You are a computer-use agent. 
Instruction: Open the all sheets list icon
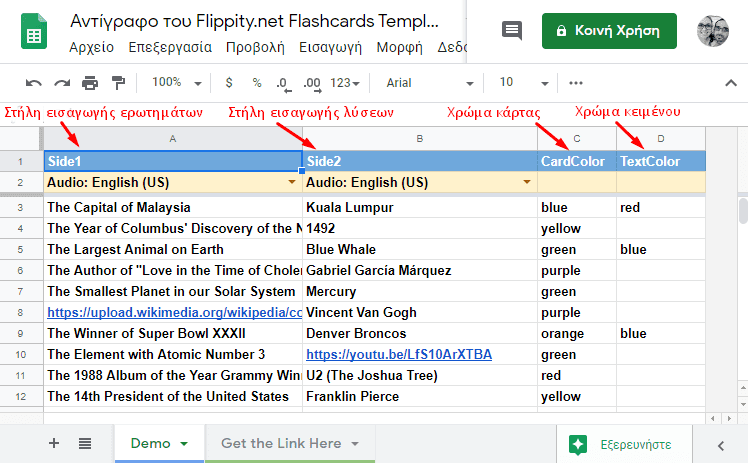(x=85, y=443)
